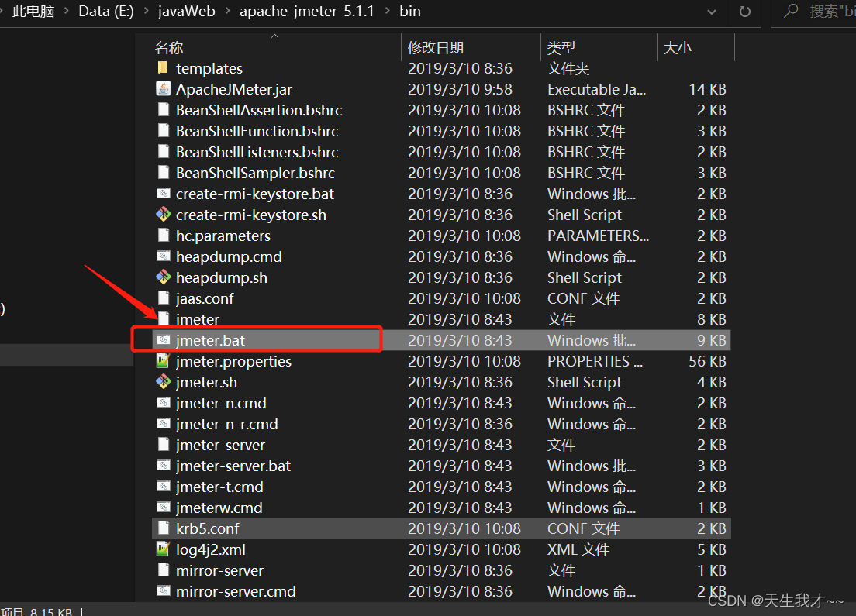The width and height of the screenshot is (856, 616).
Task: Select the file named jmeter-server.bat
Action: [233, 466]
